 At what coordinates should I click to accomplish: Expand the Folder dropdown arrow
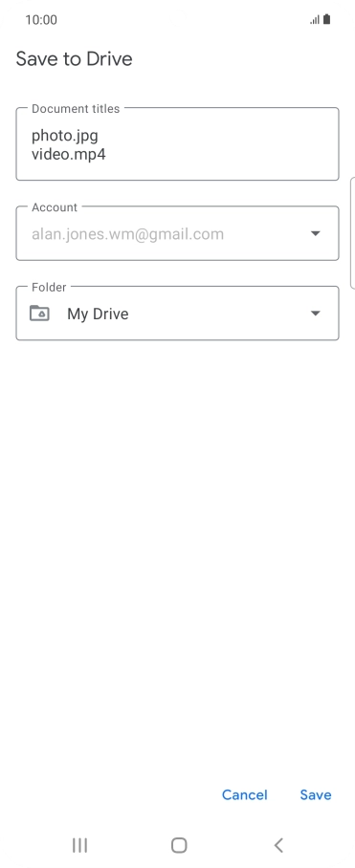315,314
